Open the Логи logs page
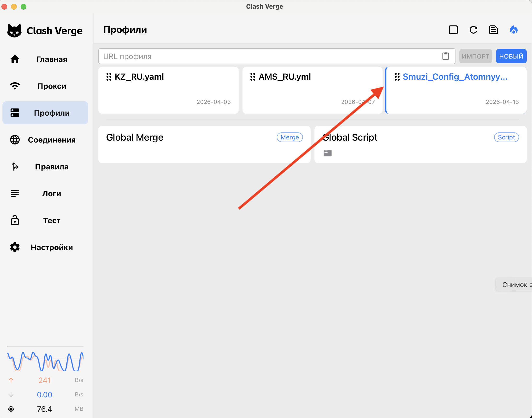Screen dimensions: 532x418 click(45, 194)
